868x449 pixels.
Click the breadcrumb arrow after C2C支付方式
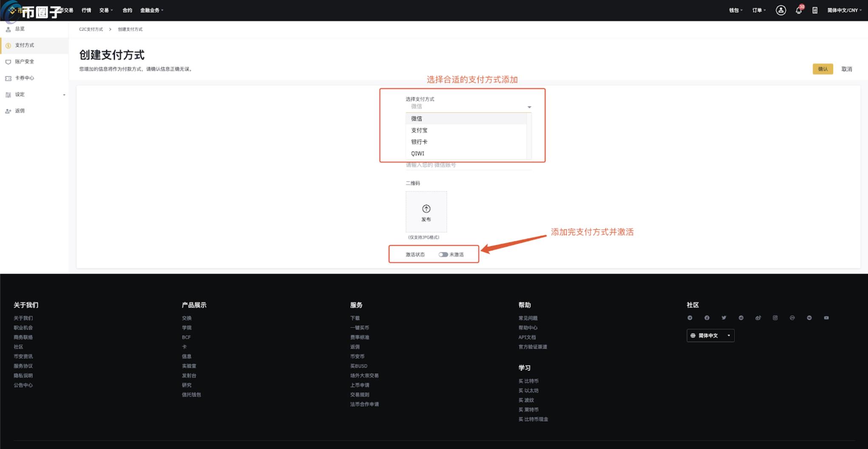110,29
